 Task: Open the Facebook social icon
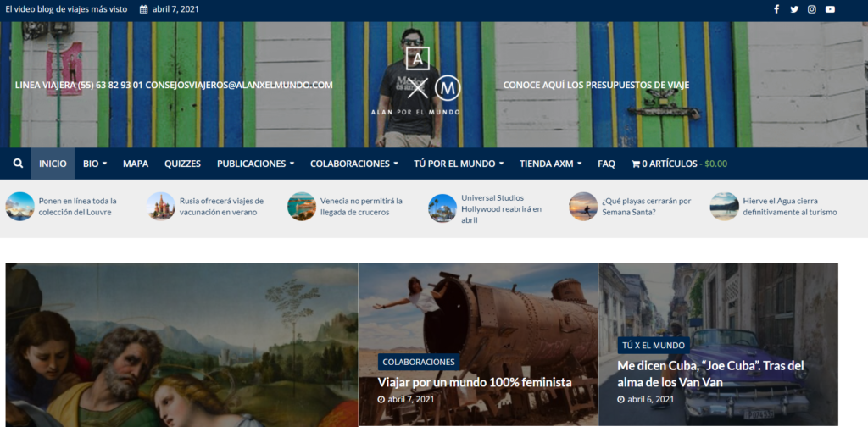776,9
